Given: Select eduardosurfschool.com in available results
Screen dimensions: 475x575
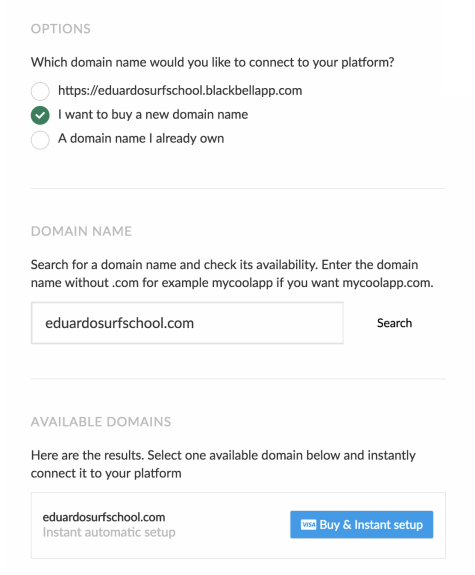Looking at the screenshot, I should [x=104, y=517].
